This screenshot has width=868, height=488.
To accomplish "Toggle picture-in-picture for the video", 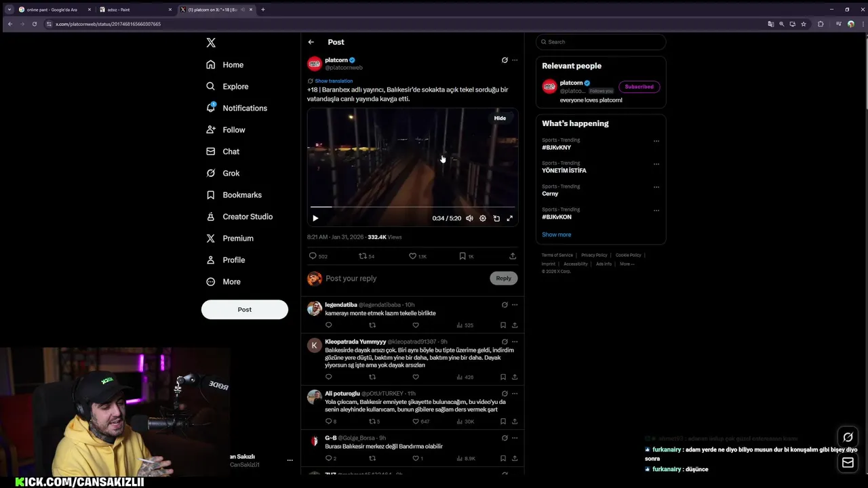I will point(496,218).
